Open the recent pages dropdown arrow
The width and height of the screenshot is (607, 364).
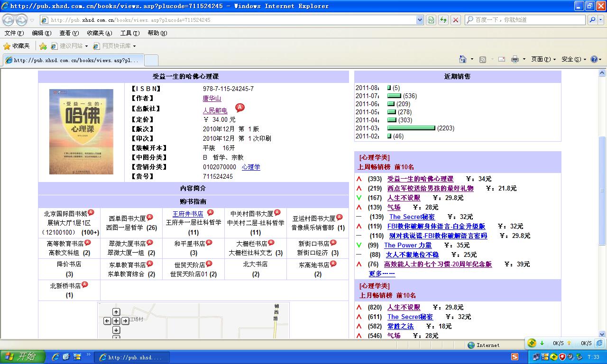(32, 20)
